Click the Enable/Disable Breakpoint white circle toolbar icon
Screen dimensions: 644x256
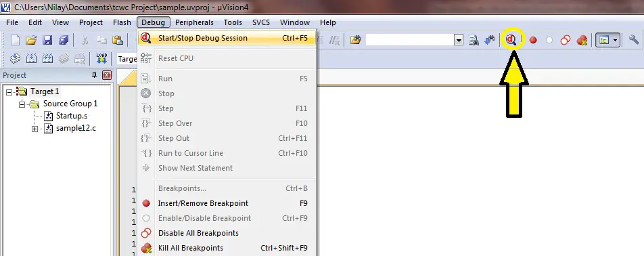(549, 40)
